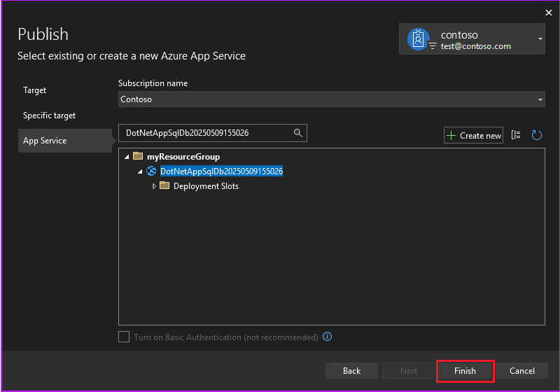Click the Deployment Slots folder icon

[164, 185]
